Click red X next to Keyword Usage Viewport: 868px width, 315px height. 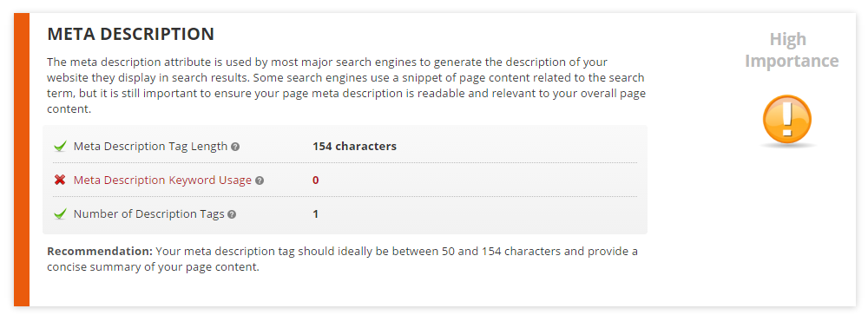pyautogui.click(x=60, y=180)
